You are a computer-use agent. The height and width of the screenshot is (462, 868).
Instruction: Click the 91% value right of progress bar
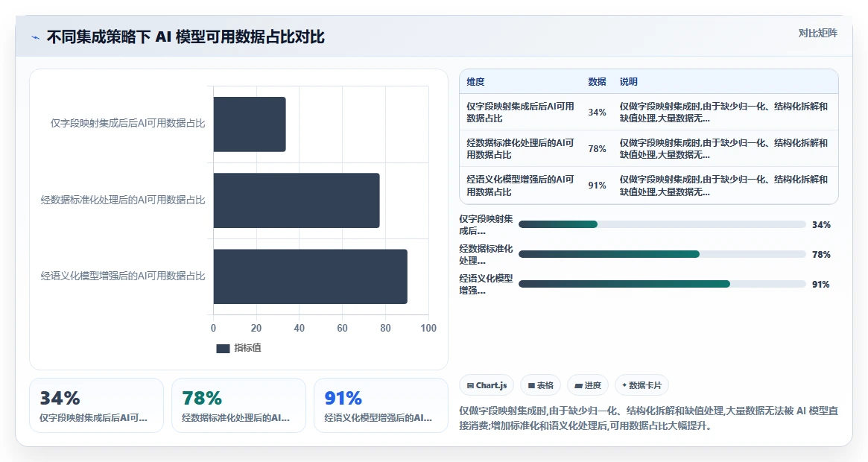point(821,284)
